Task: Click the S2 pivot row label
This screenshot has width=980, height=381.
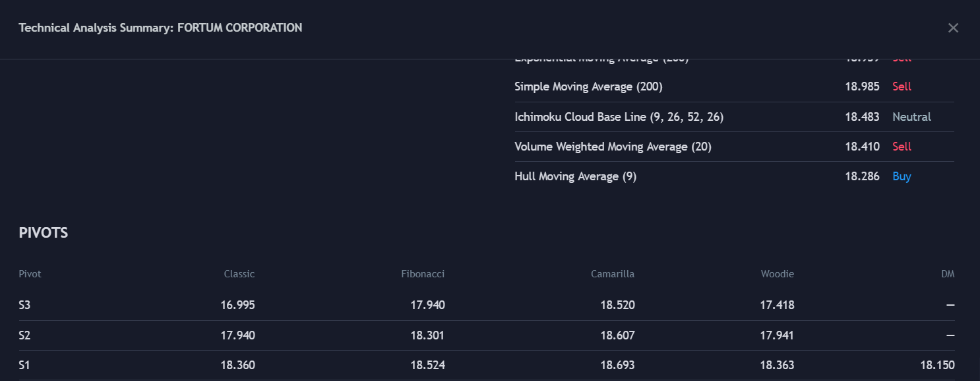Action: pyautogui.click(x=25, y=335)
